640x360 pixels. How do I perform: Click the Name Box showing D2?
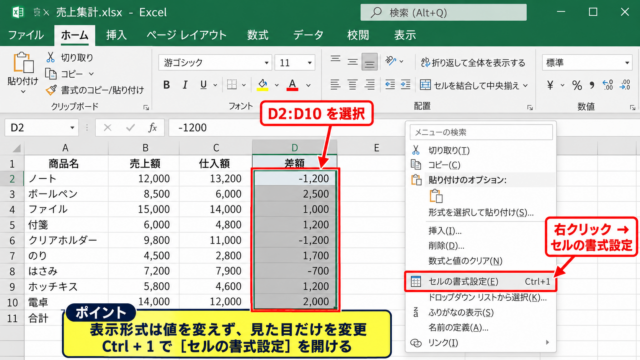point(41,128)
